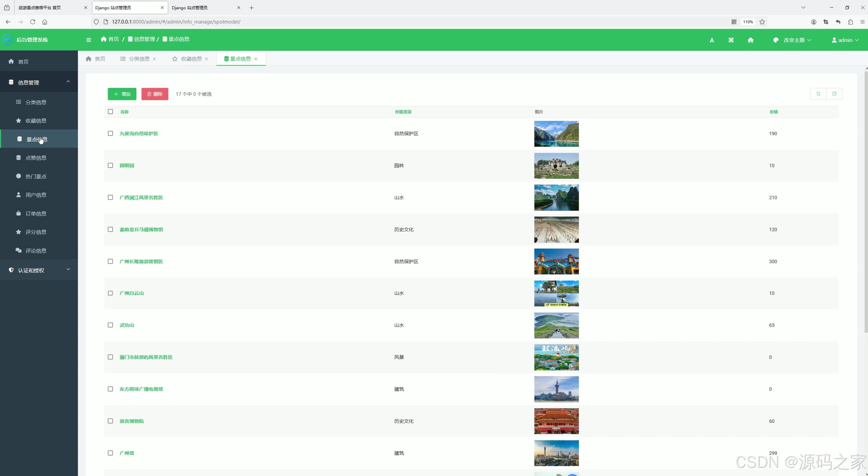Click the hamburger menu collapse icon

(89, 40)
